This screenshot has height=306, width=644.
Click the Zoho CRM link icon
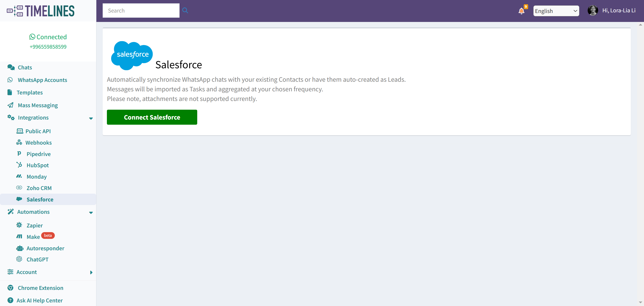pyautogui.click(x=19, y=187)
